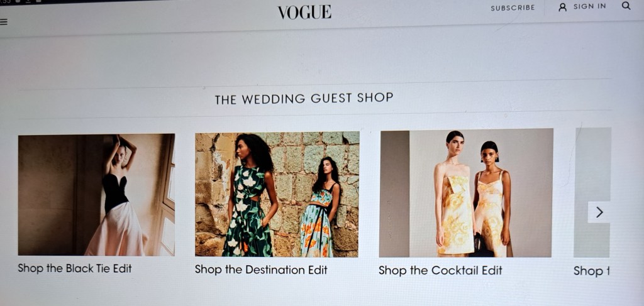Open the Shop the Cocktail Edit link
Screen dimensions: 644x306
pos(440,271)
